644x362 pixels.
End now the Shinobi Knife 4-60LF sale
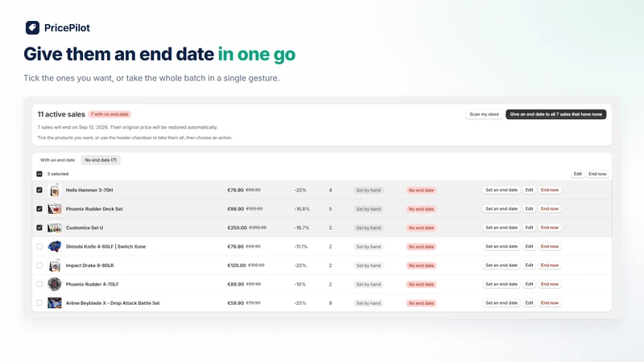tap(550, 247)
